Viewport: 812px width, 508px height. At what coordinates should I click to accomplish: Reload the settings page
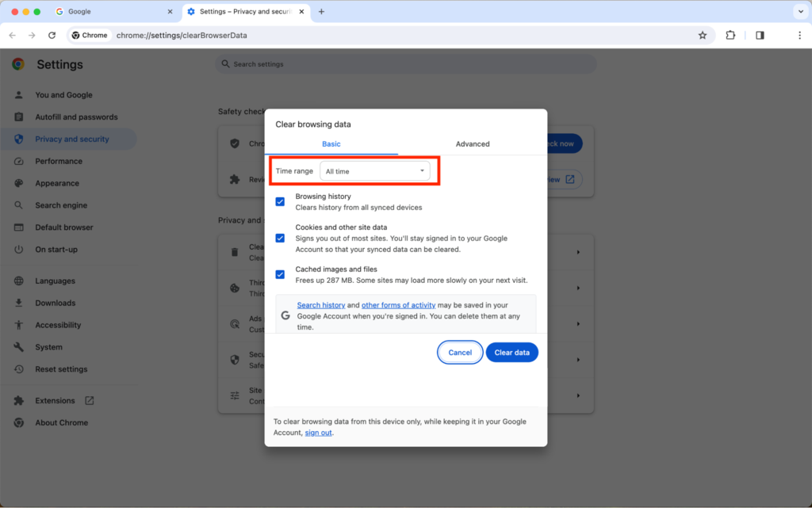52,35
